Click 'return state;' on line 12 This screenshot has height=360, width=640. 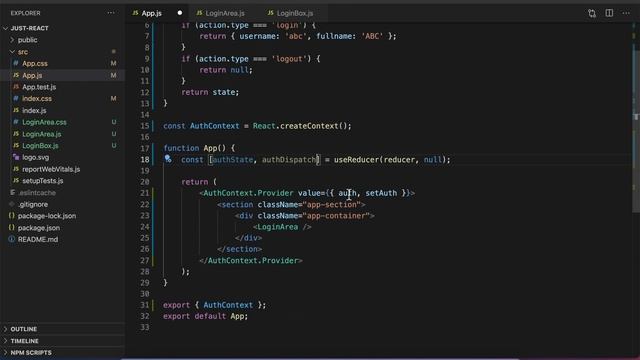(210, 92)
